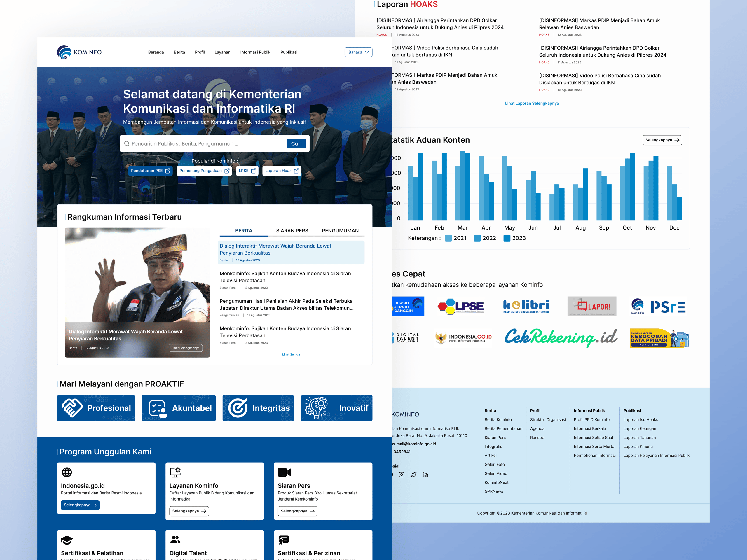The width and height of the screenshot is (747, 560).
Task: Switch to the SIARAN PERS tab
Action: (292, 230)
